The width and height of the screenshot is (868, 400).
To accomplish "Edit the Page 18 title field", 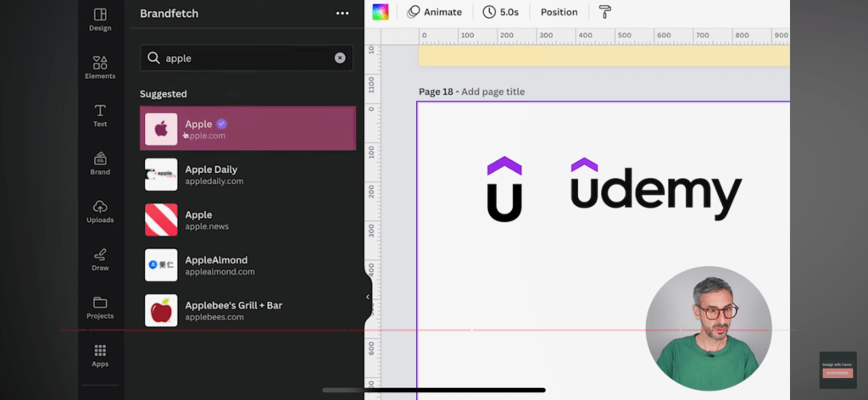I will click(x=492, y=92).
